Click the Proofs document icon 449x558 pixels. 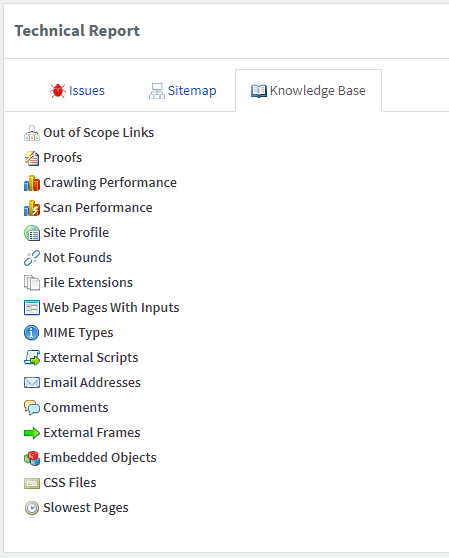coord(32,158)
